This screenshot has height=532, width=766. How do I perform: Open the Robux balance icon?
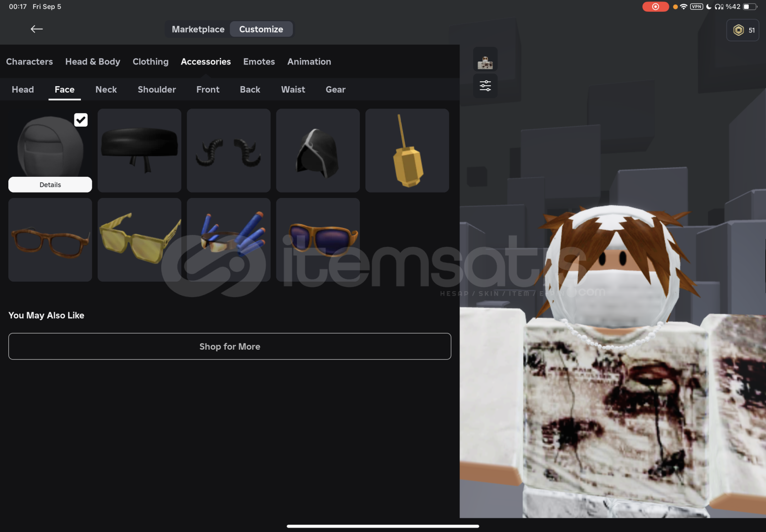742,30
